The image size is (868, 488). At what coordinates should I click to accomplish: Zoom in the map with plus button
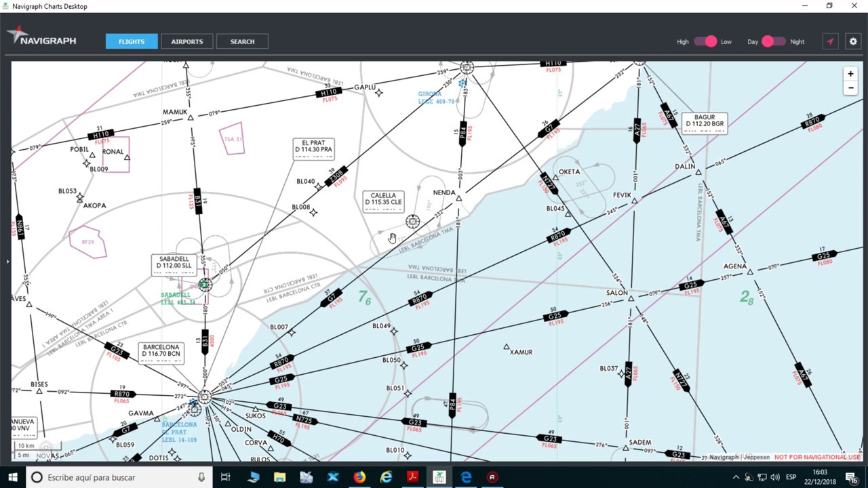tap(850, 74)
